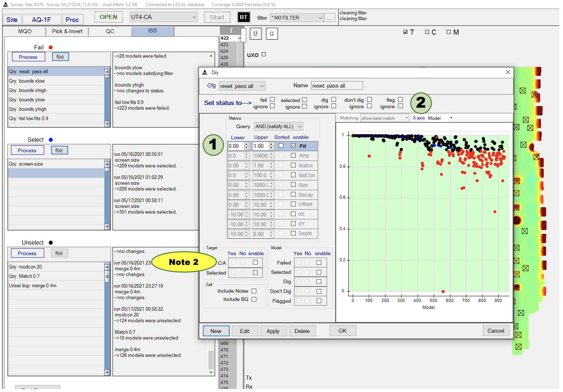Screen dimensions: 563x392
Task: Select row 423 in T list
Action: [228, 44]
